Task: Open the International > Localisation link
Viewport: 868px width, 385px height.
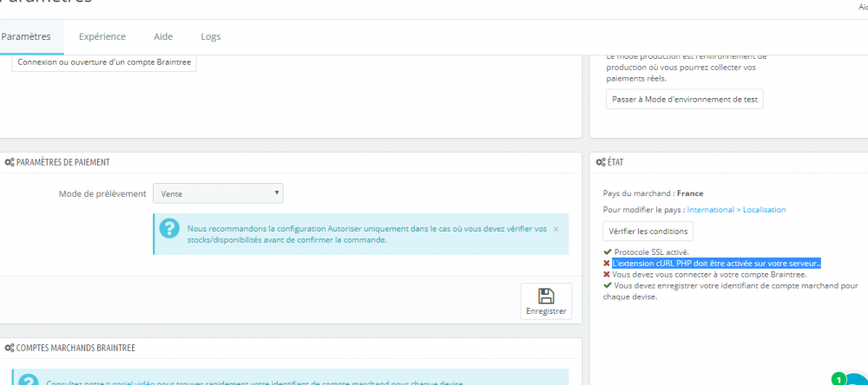Action: pos(736,210)
